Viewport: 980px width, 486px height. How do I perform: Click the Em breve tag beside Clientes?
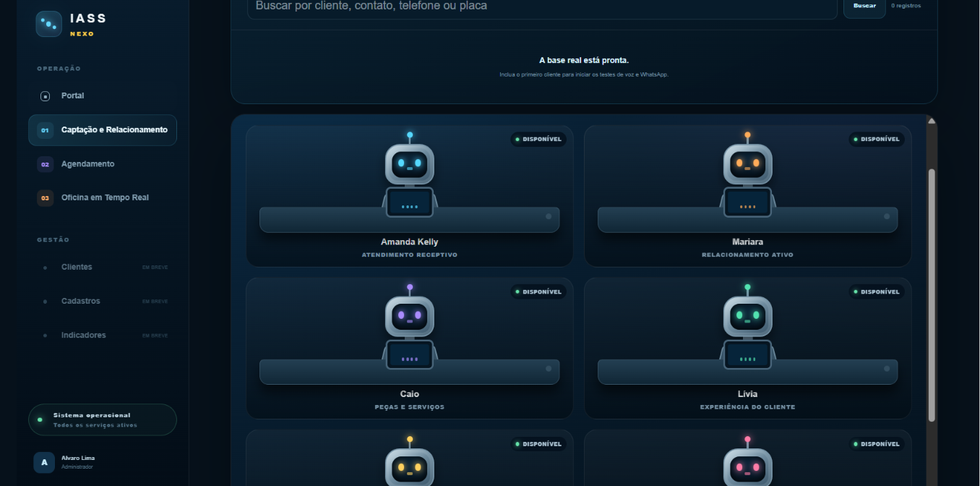click(155, 268)
